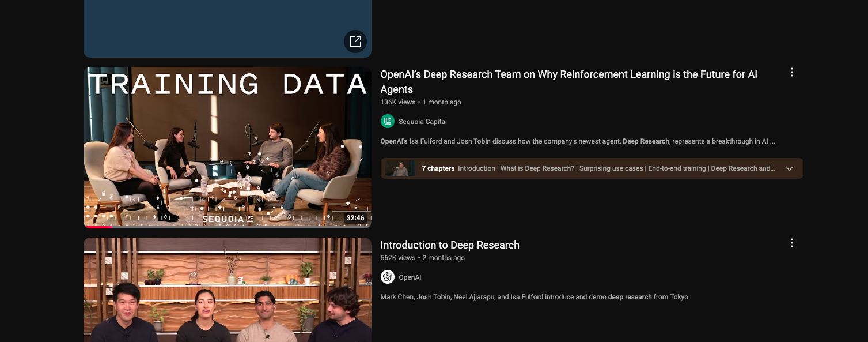Screen dimensions: 868x342
Task: Open more options for Introduction to Deep Research
Action: pos(791,243)
